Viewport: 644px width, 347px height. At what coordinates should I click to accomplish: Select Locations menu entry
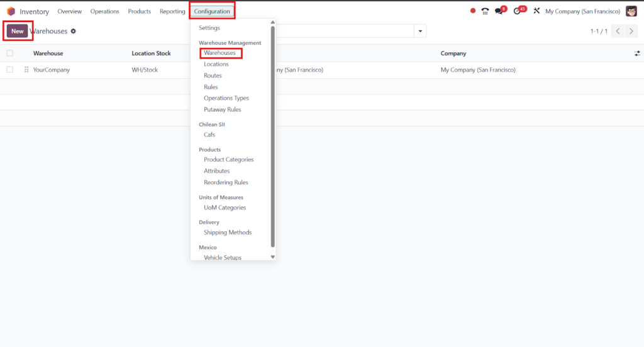coord(216,64)
